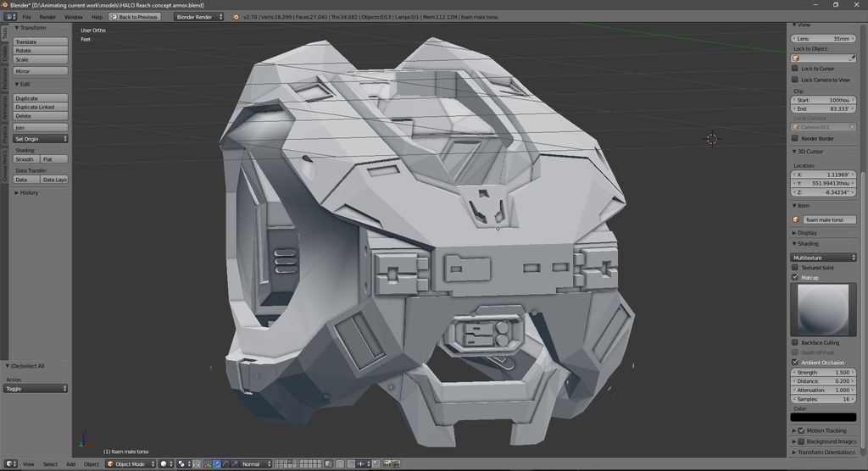
Task: Click the Blender logo in info header
Action: [x=236, y=17]
